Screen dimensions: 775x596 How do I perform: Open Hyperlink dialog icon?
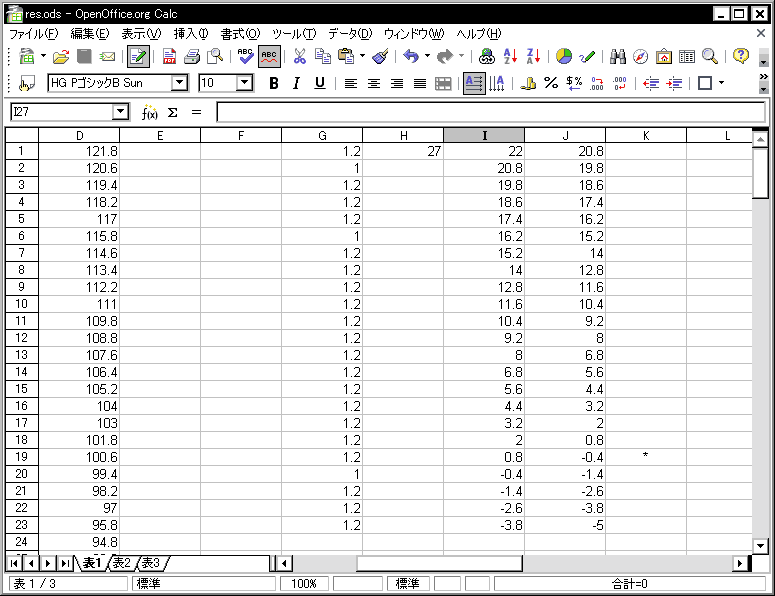click(487, 56)
